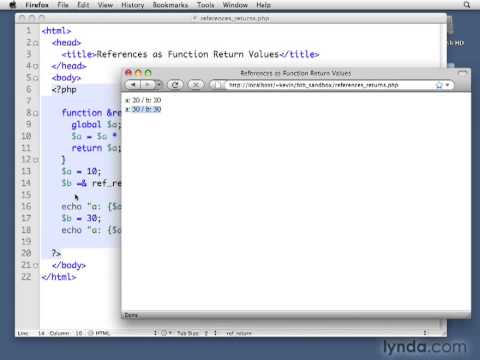Collapse the fold marker on line 5
The image size is (480, 360).
pos(36,78)
